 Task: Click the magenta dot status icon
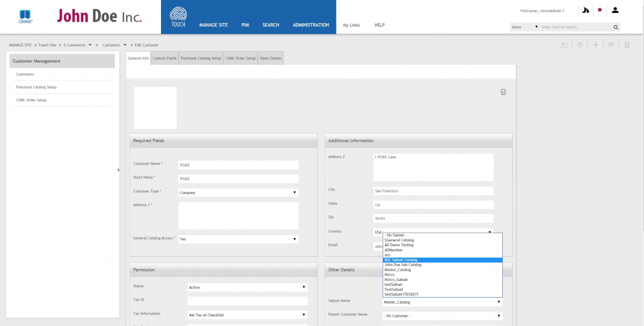[x=599, y=10]
